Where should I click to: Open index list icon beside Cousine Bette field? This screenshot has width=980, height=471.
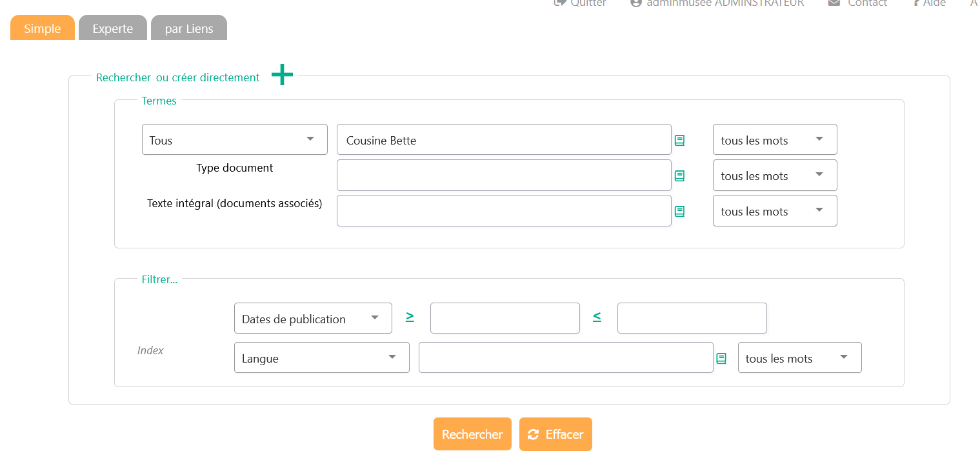click(679, 140)
